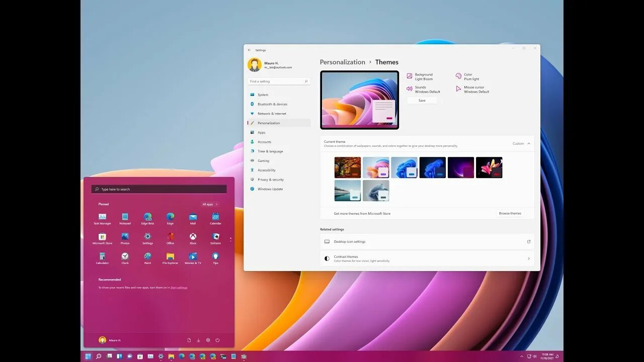Click Start settings link in Recommended
644x362 pixels.
point(179,288)
